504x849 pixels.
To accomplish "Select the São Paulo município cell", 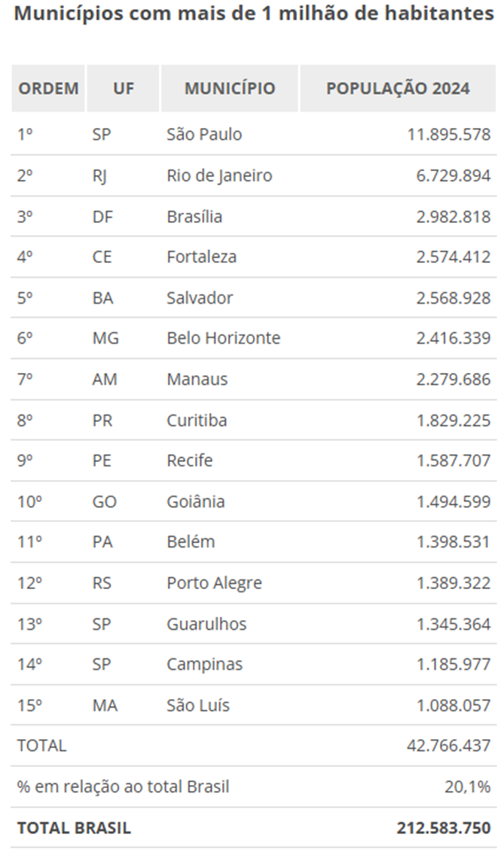I will pyautogui.click(x=204, y=134).
